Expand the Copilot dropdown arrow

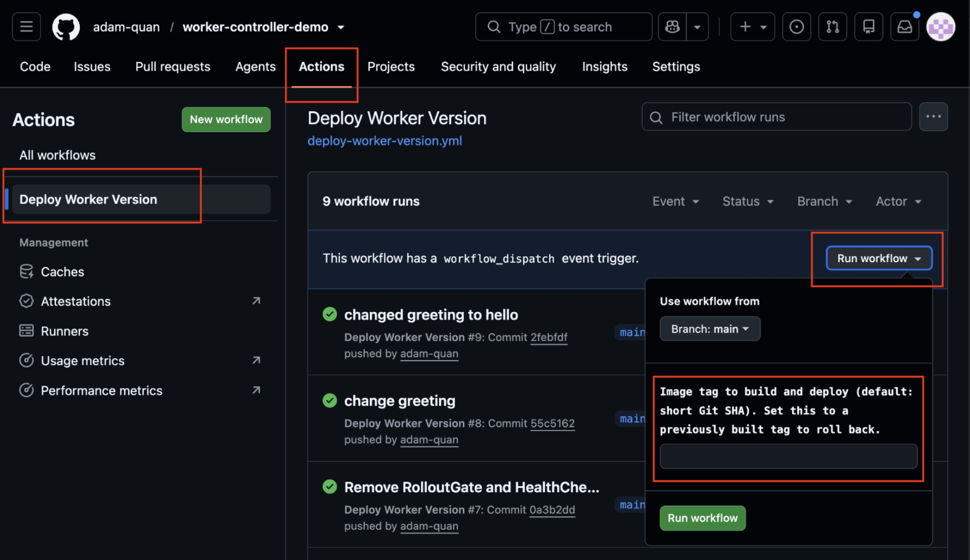(697, 27)
